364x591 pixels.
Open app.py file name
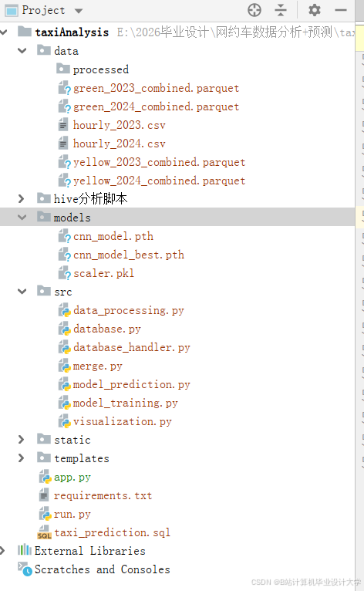pos(72,477)
